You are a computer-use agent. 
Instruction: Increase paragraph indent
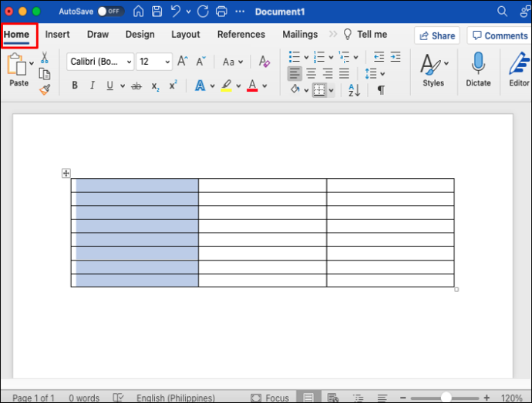pyautogui.click(x=396, y=57)
